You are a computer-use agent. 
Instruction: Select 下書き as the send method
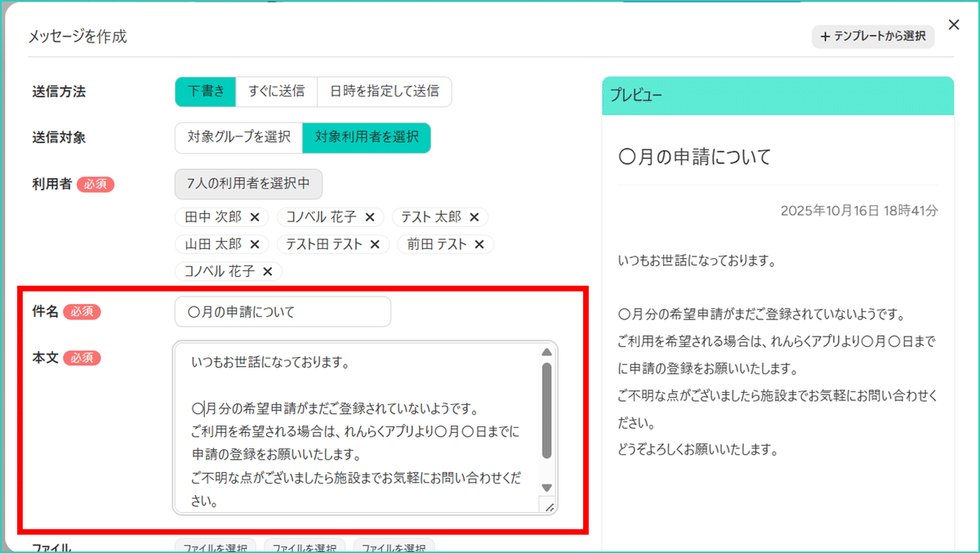[x=205, y=91]
